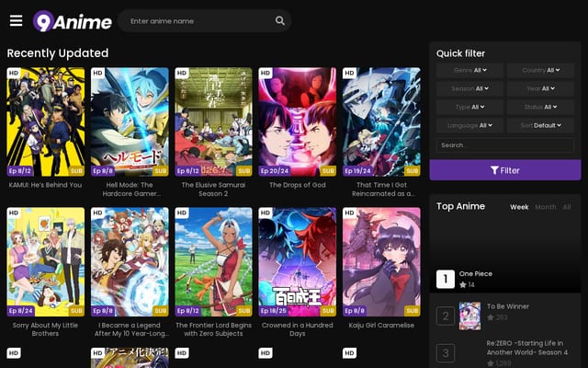Click the purple Filter button
The height and width of the screenshot is (368, 588).
tap(504, 170)
